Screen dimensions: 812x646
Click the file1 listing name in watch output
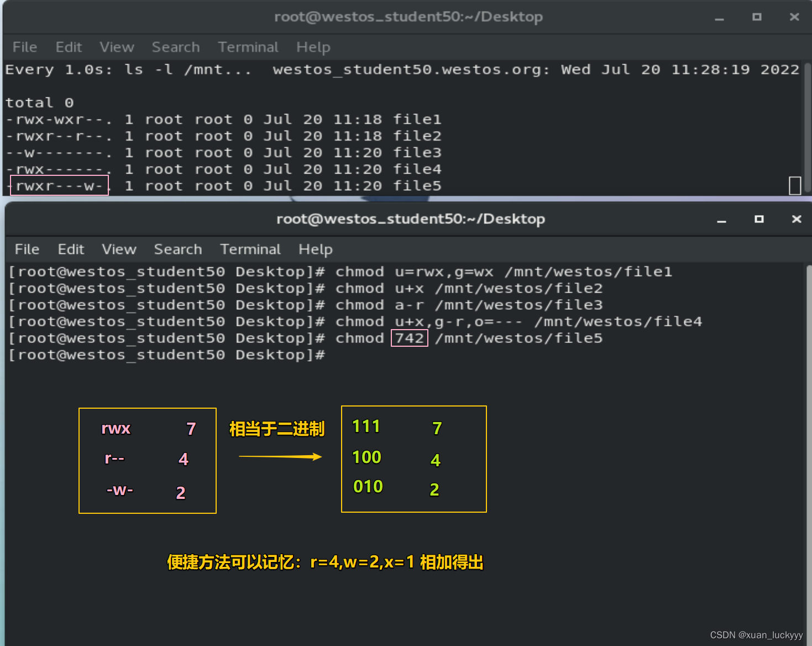pos(417,119)
